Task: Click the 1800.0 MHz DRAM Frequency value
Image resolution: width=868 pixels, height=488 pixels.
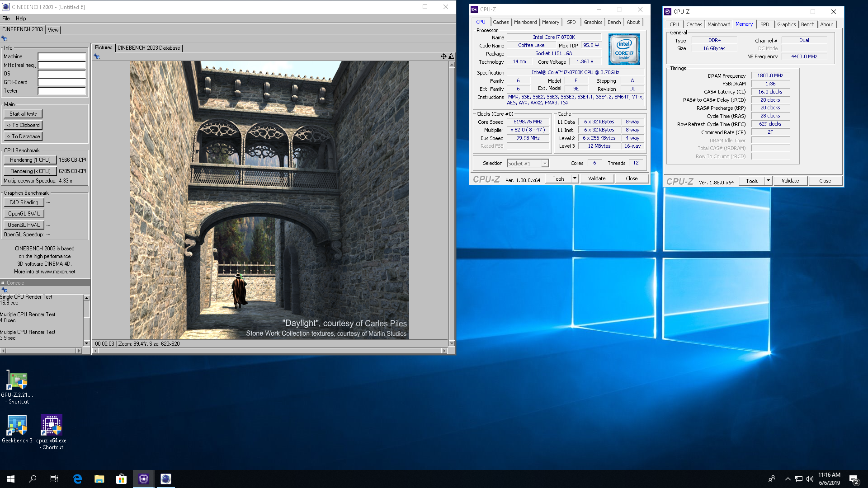Action: pos(770,76)
